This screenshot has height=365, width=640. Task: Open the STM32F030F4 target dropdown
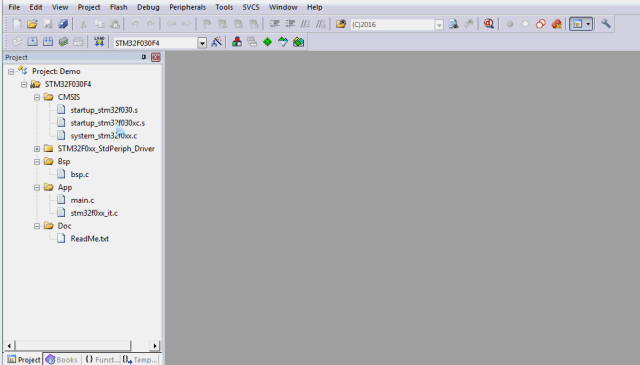(202, 43)
